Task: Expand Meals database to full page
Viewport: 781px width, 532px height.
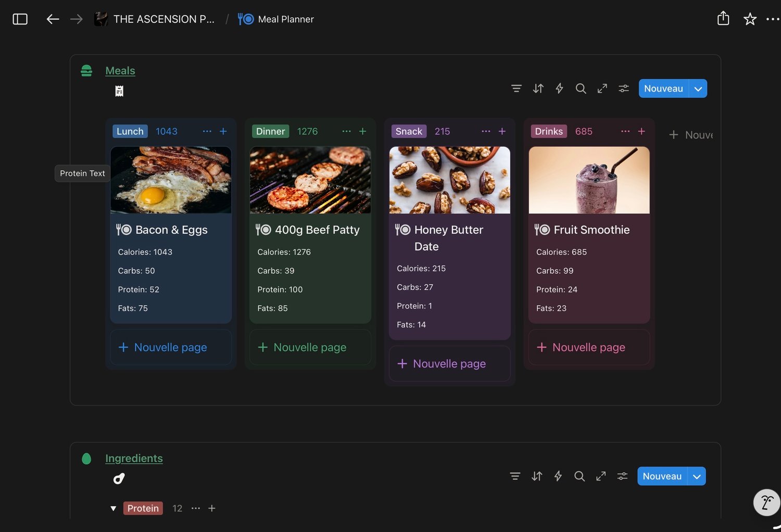Action: (602, 88)
